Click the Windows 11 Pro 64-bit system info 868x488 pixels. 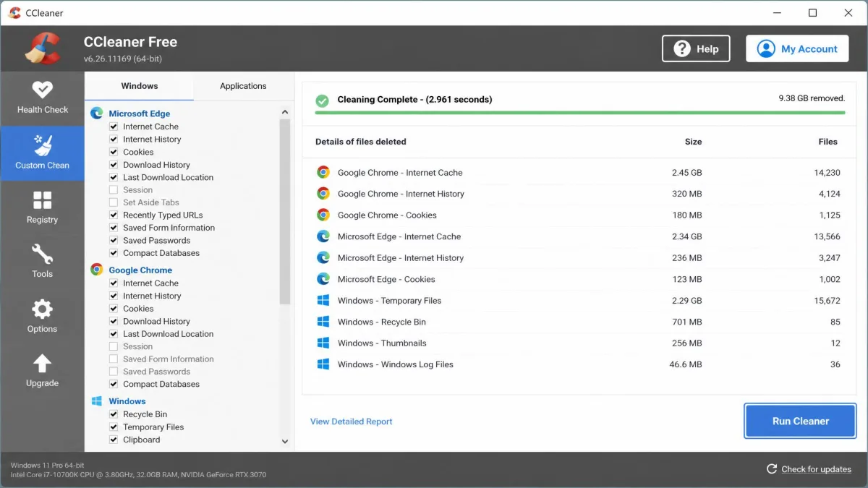coord(47,465)
